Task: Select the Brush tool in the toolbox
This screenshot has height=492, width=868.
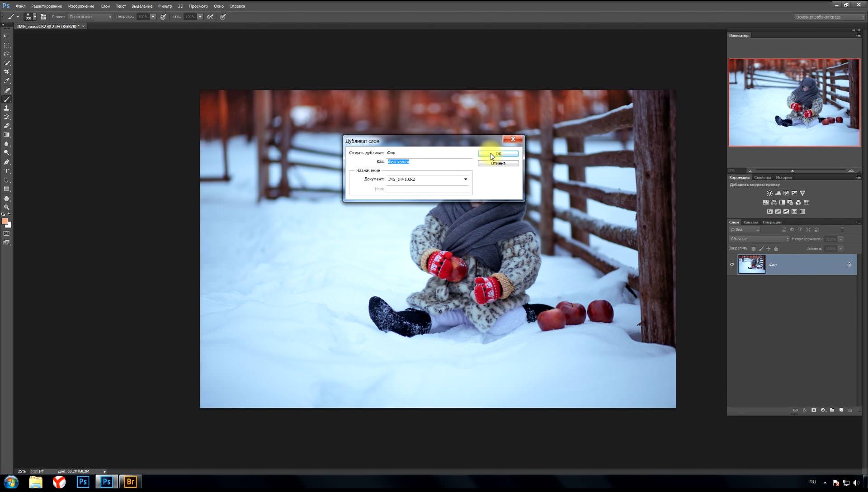Action: (x=6, y=99)
